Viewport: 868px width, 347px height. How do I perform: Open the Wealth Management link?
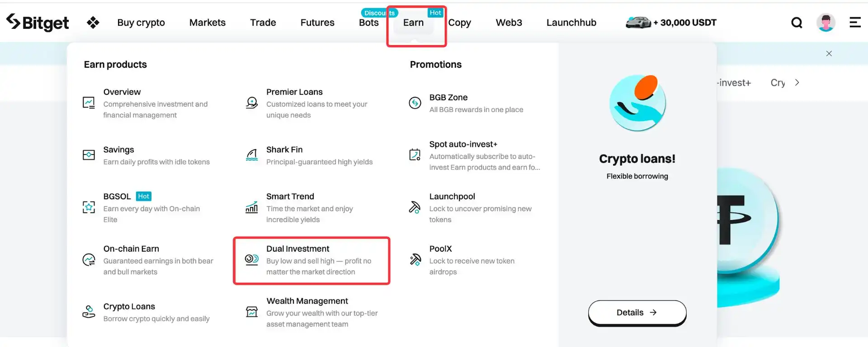(307, 301)
